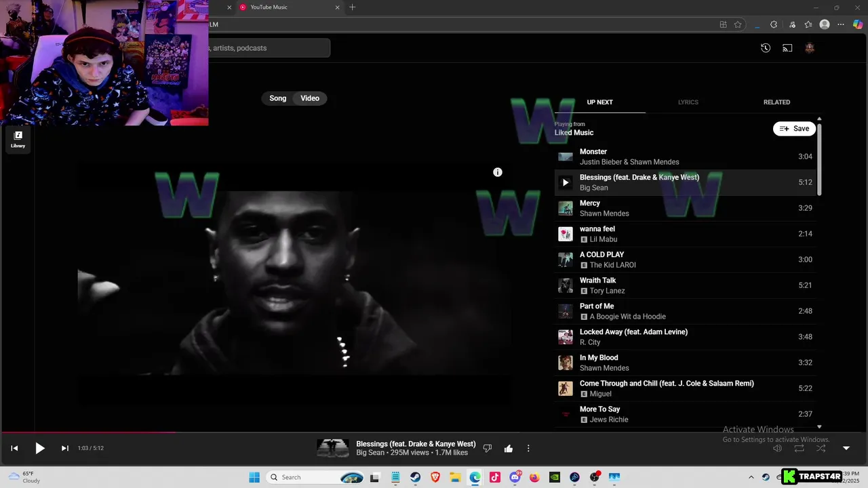Play In My Blood from queue
The height and width of the screenshot is (488, 868).
pyautogui.click(x=685, y=363)
